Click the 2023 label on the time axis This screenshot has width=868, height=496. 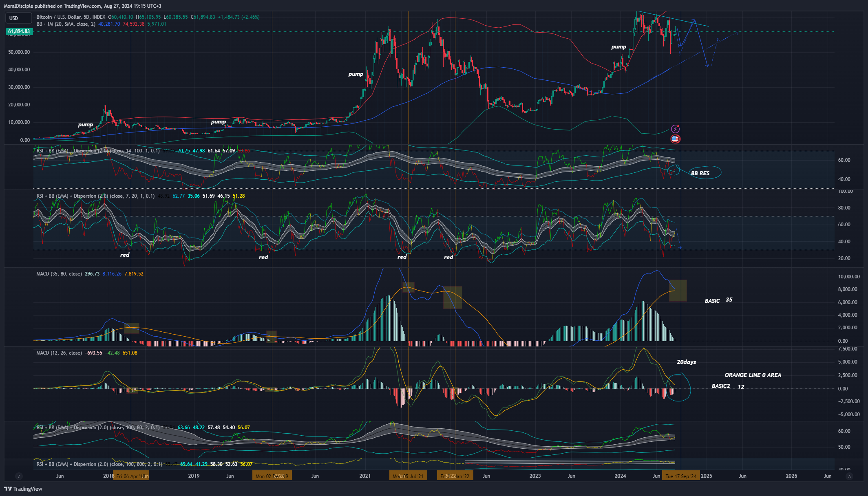[x=535, y=476]
